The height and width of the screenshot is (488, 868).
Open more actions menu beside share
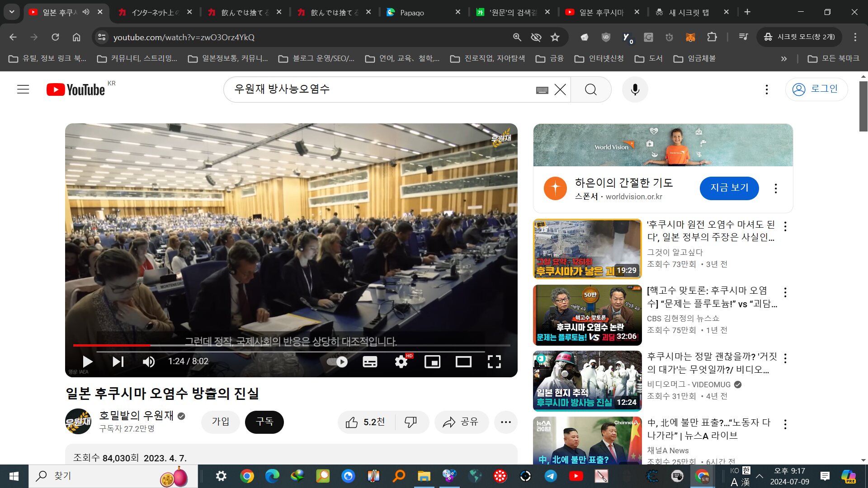pos(506,422)
